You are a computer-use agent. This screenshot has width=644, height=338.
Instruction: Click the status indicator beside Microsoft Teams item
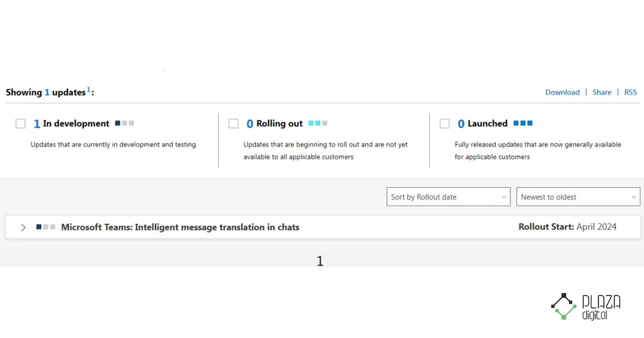[46, 227]
